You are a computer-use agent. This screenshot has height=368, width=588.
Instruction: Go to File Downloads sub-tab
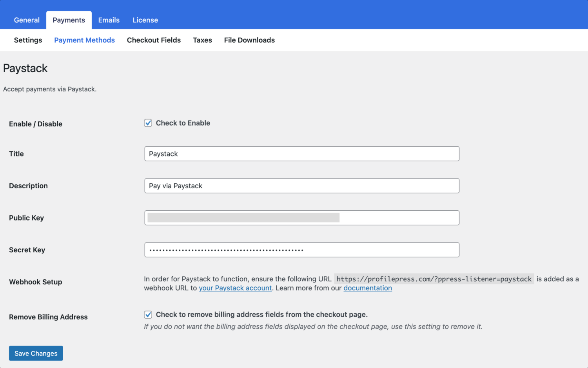tap(249, 40)
